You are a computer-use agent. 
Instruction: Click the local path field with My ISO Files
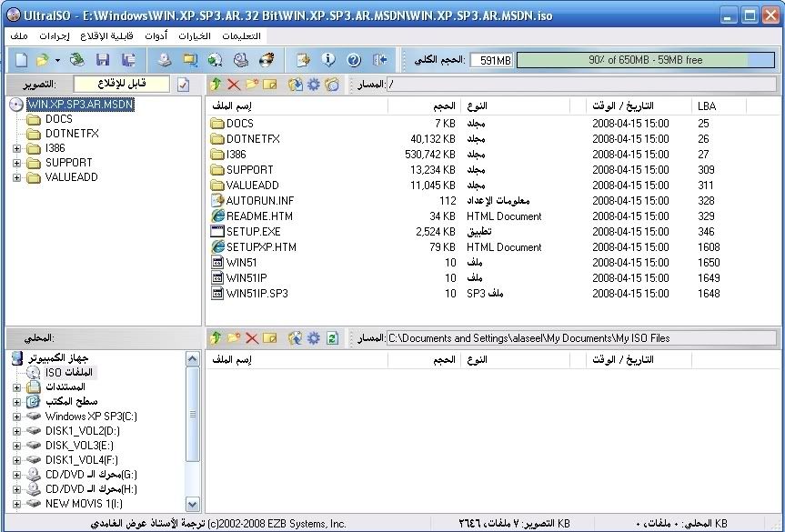582,338
